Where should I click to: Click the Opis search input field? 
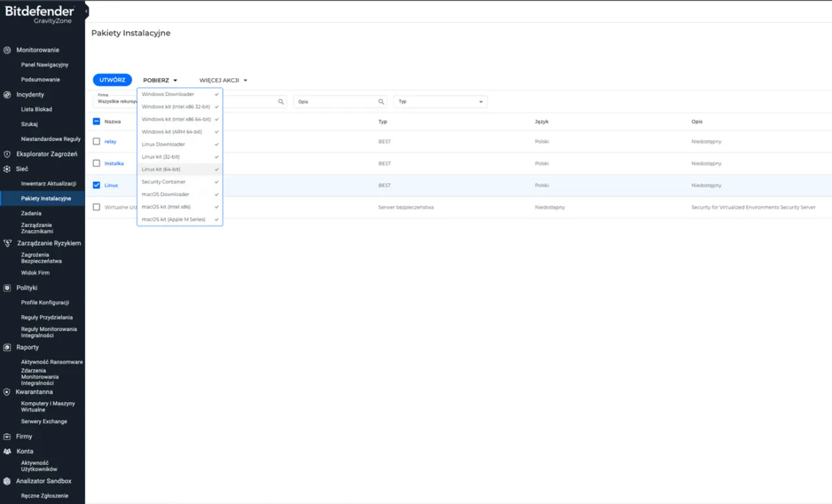click(335, 102)
